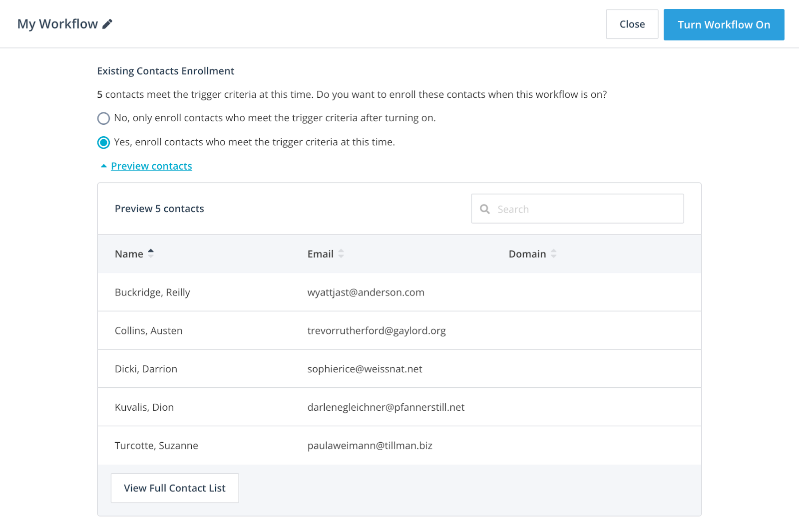Image resolution: width=799 pixels, height=532 pixels.
Task: Click the Domain column header
Action: click(x=527, y=254)
